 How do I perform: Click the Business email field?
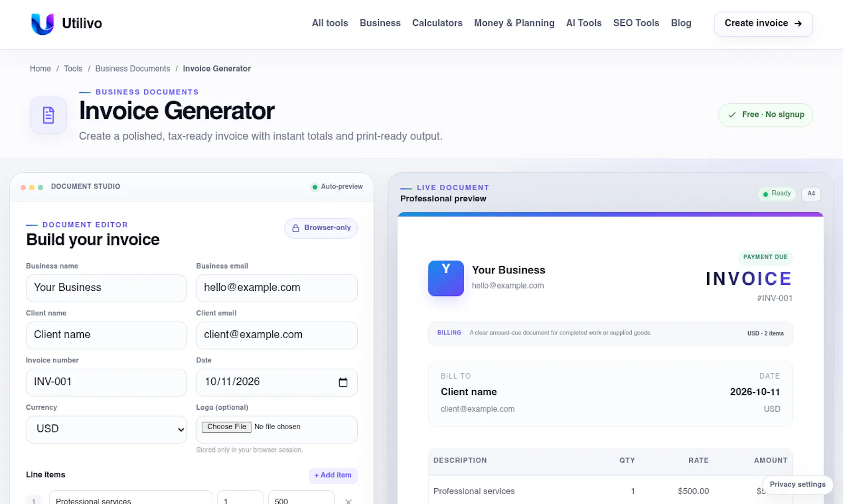coord(277,288)
